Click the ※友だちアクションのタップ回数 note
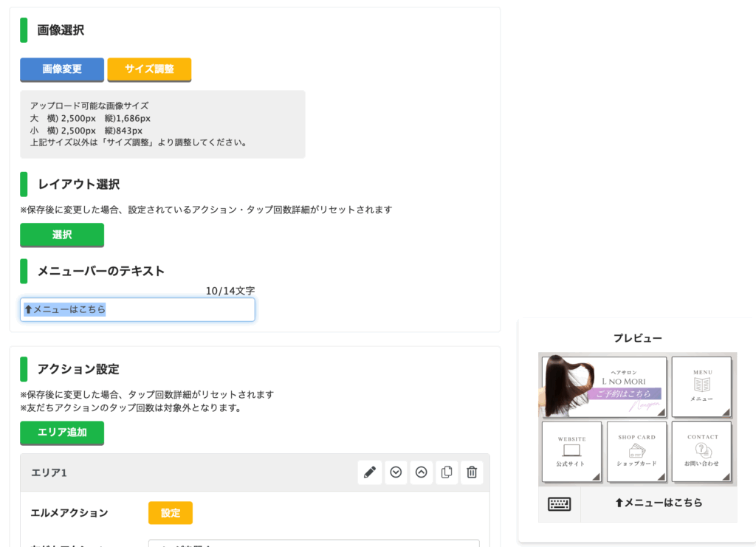 coord(131,407)
